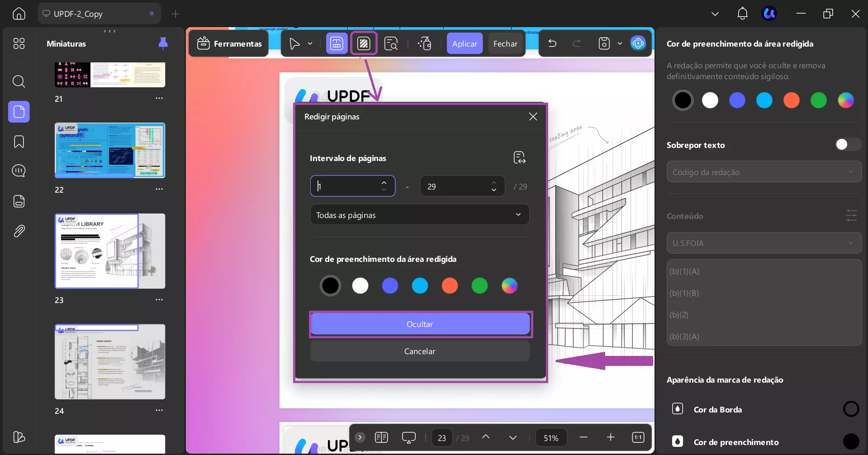The height and width of the screenshot is (455, 868).
Task: Open the notifications bell
Action: click(x=742, y=14)
